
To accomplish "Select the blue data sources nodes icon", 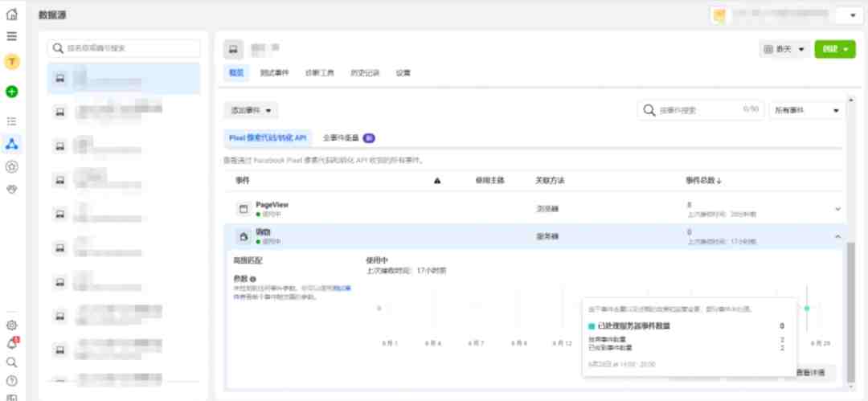I will click(x=11, y=144).
